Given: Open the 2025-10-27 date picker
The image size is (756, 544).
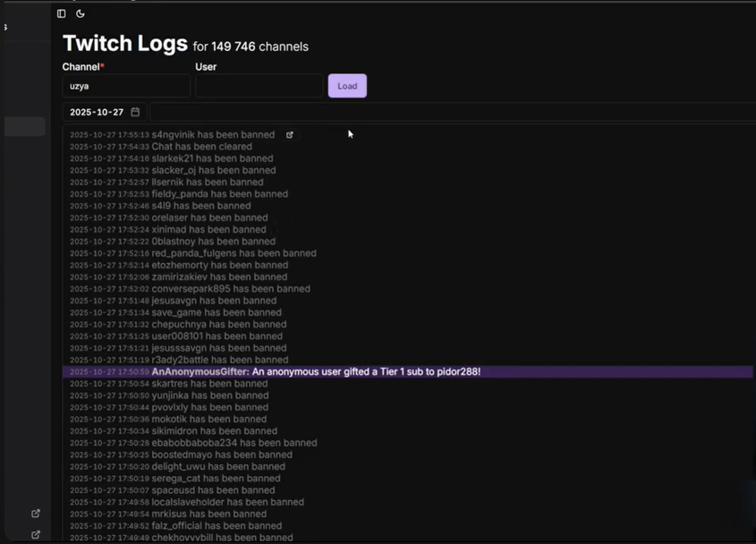Looking at the screenshot, I should 105,112.
